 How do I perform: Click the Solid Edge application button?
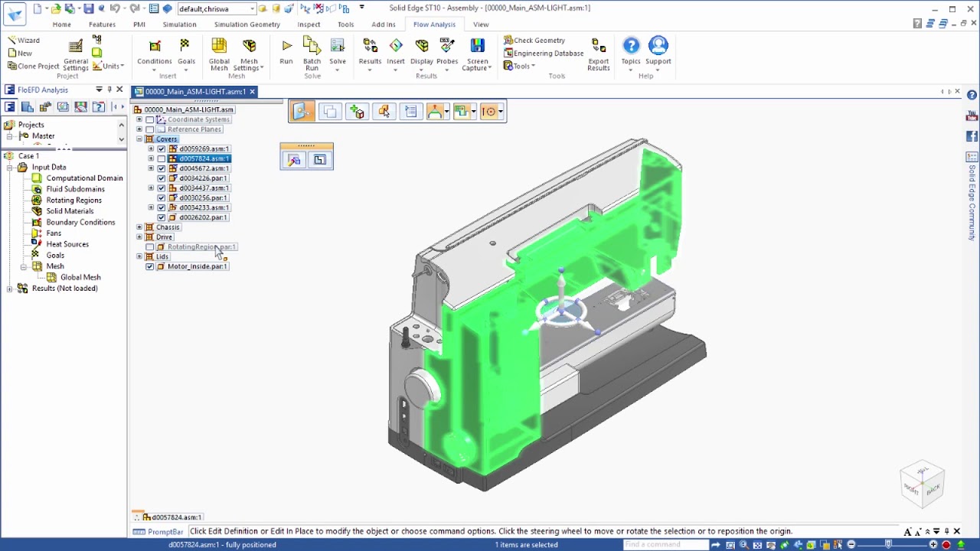[x=15, y=14]
